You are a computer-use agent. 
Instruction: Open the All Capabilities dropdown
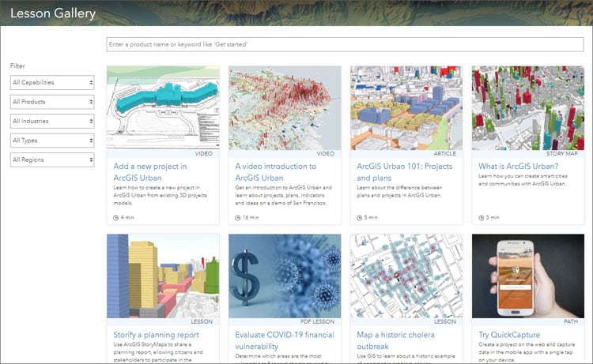click(52, 82)
